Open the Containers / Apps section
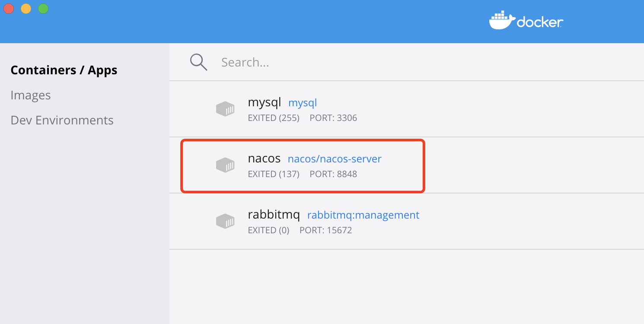The width and height of the screenshot is (644, 324). click(x=64, y=70)
